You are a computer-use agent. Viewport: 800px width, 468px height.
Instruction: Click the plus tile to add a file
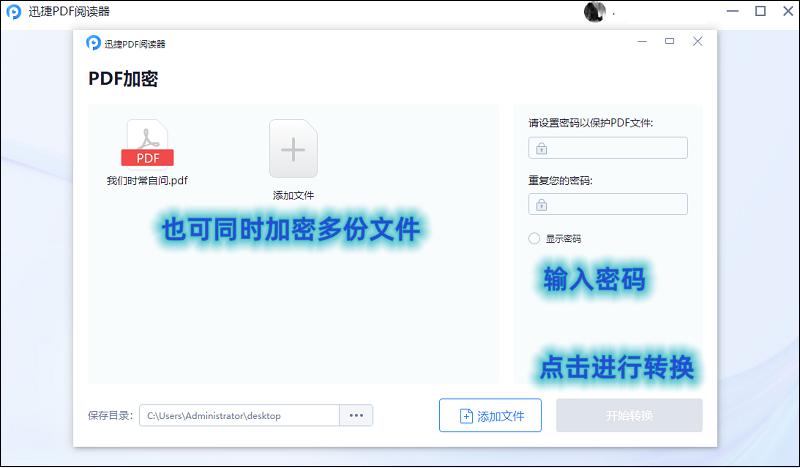pos(293,149)
